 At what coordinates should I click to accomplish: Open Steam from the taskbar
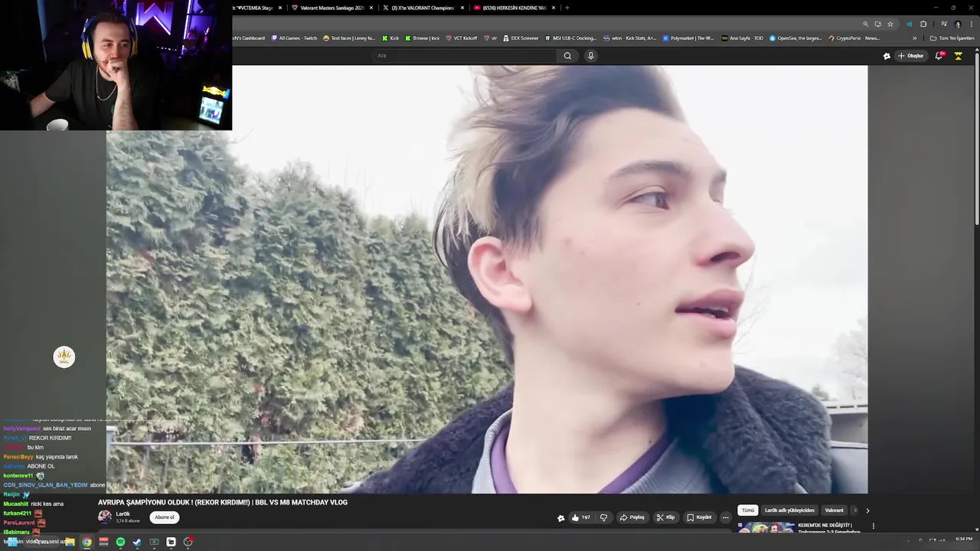tap(137, 542)
